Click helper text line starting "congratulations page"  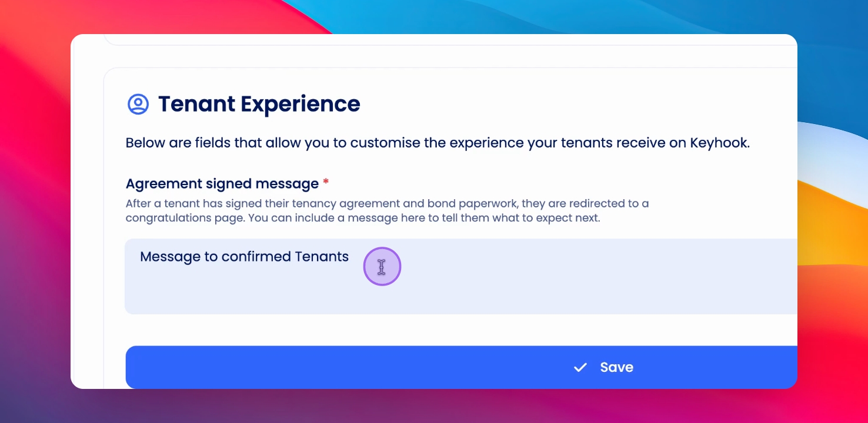tap(363, 218)
